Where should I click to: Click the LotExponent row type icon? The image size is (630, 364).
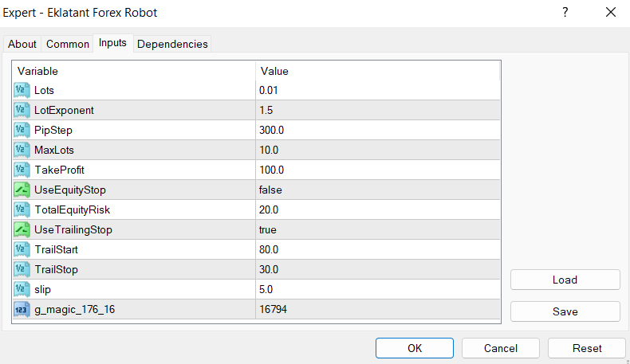[x=22, y=110]
